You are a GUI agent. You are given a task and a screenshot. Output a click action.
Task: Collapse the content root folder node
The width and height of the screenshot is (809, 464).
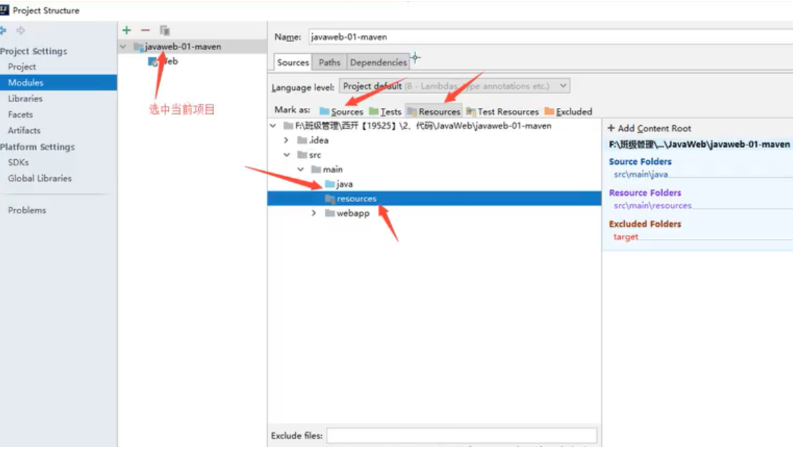tap(273, 125)
